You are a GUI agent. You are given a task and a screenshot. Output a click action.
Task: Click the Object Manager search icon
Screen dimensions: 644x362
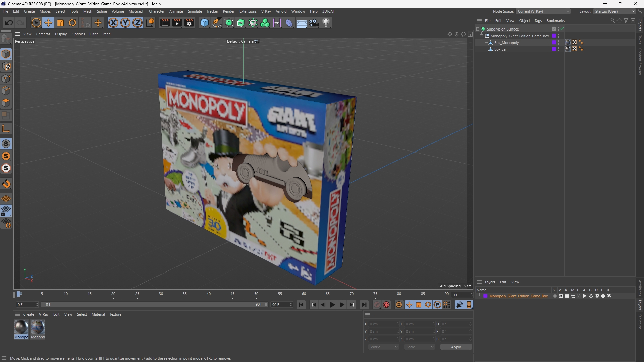(x=612, y=21)
